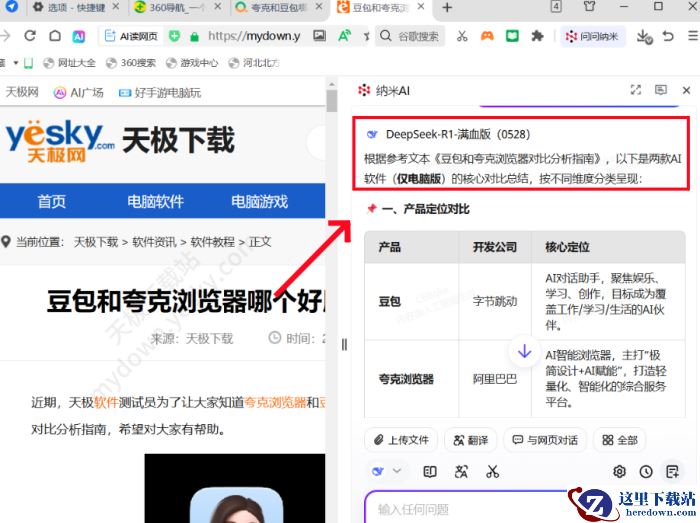Click the 上传文件 button

(x=401, y=440)
